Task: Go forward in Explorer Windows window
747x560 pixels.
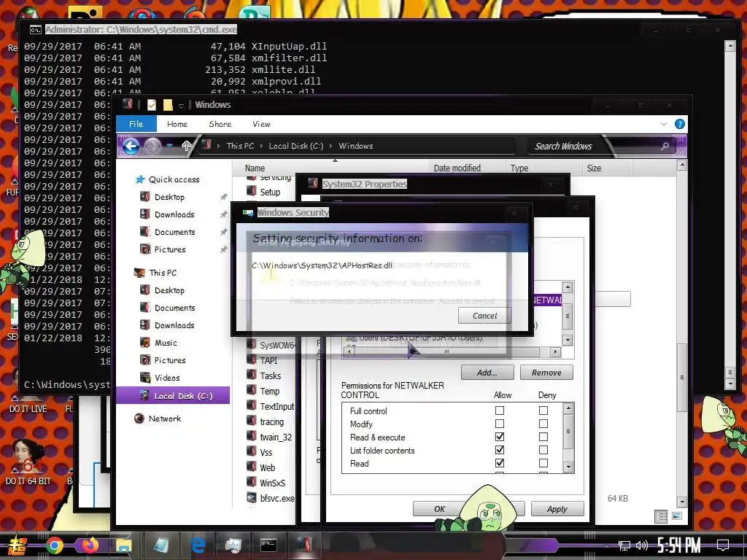Action: point(152,146)
